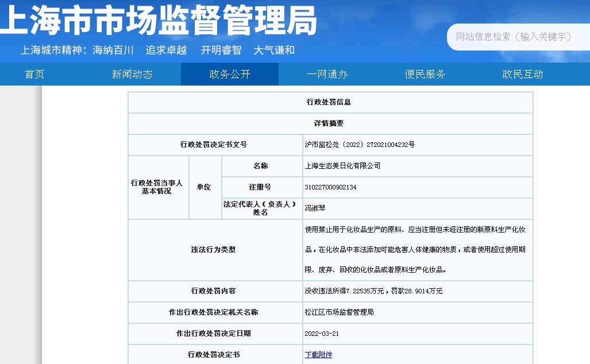Screen dimensions: 590x364
Task: Select document number 沪市监松处〔2022〕272021004232号
Action: [360, 145]
